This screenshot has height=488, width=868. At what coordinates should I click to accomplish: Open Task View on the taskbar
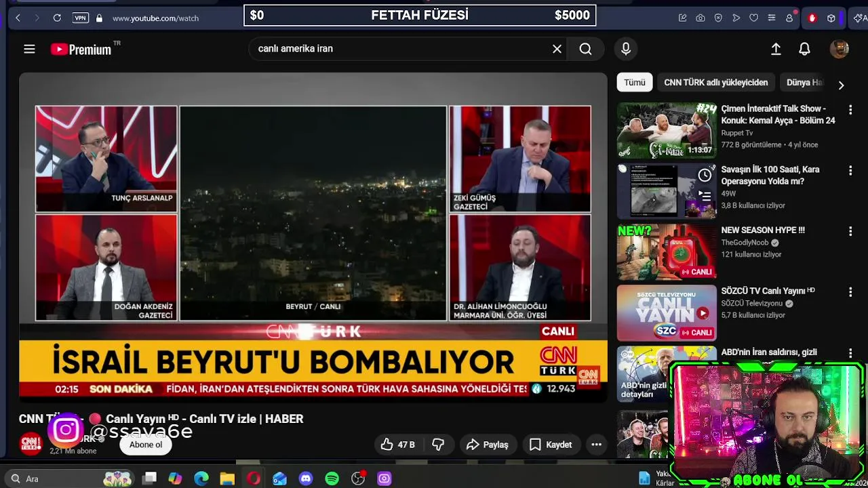point(150,479)
